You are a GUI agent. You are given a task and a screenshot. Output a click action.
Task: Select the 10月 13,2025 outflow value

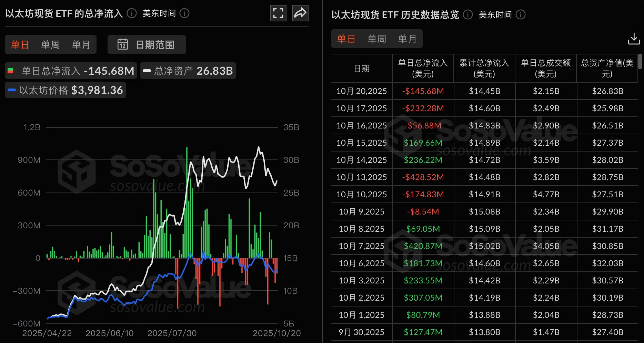click(x=423, y=177)
